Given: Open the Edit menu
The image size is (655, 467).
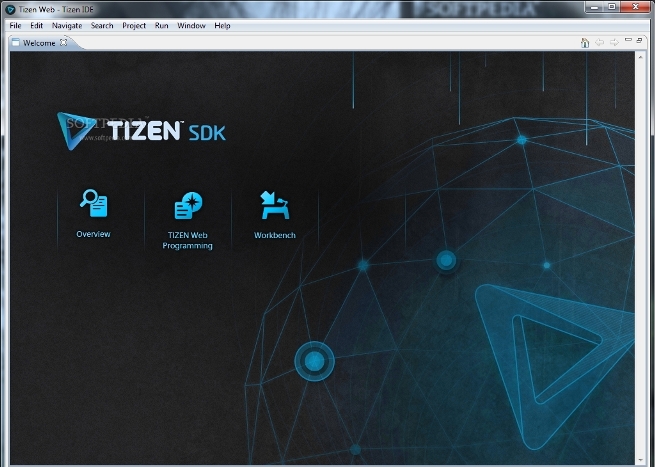Looking at the screenshot, I should [36, 25].
